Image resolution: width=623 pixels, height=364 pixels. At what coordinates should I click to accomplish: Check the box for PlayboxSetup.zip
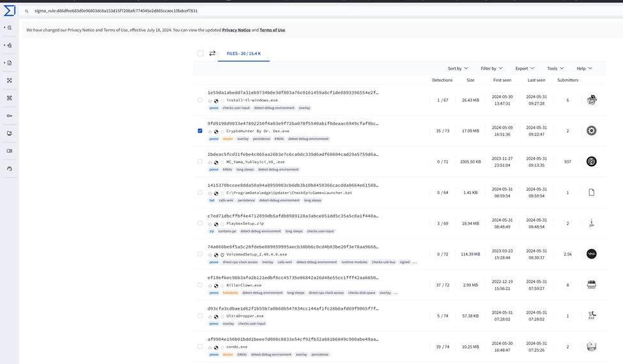click(200, 223)
